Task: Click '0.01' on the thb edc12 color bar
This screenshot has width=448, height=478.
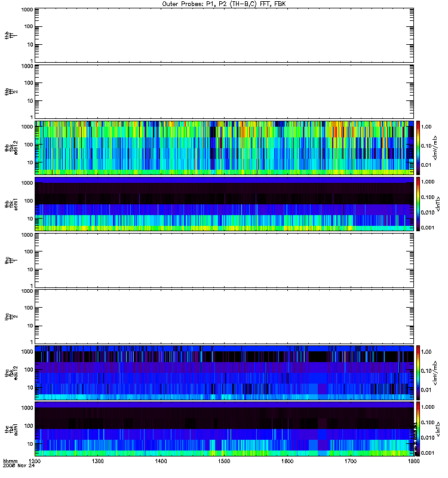Action: coord(426,165)
